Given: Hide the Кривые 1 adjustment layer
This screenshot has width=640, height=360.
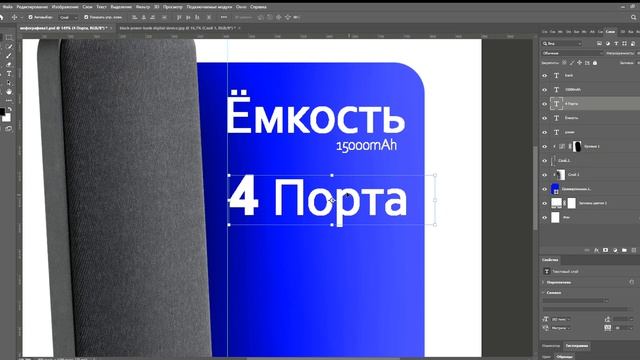Looking at the screenshot, I should coord(544,147).
